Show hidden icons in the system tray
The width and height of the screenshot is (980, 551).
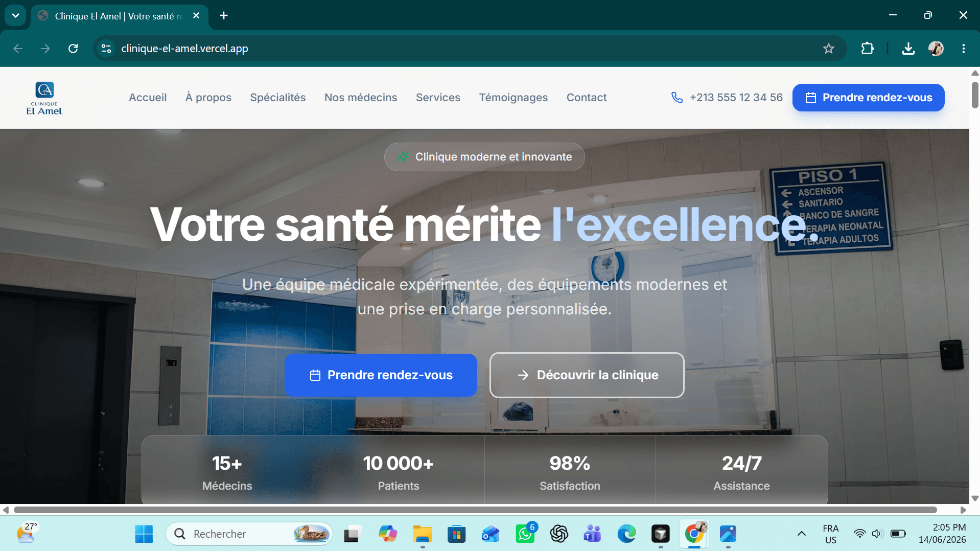(x=801, y=534)
